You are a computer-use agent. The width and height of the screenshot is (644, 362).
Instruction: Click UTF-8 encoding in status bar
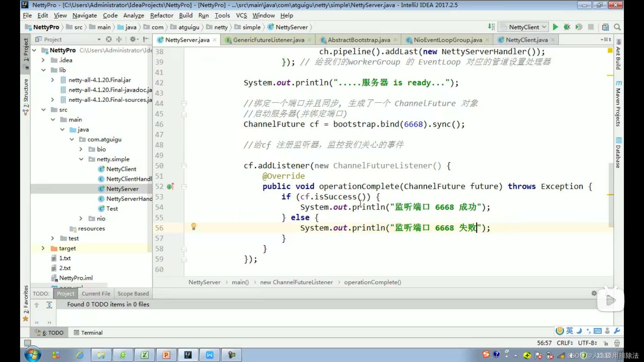(587, 343)
